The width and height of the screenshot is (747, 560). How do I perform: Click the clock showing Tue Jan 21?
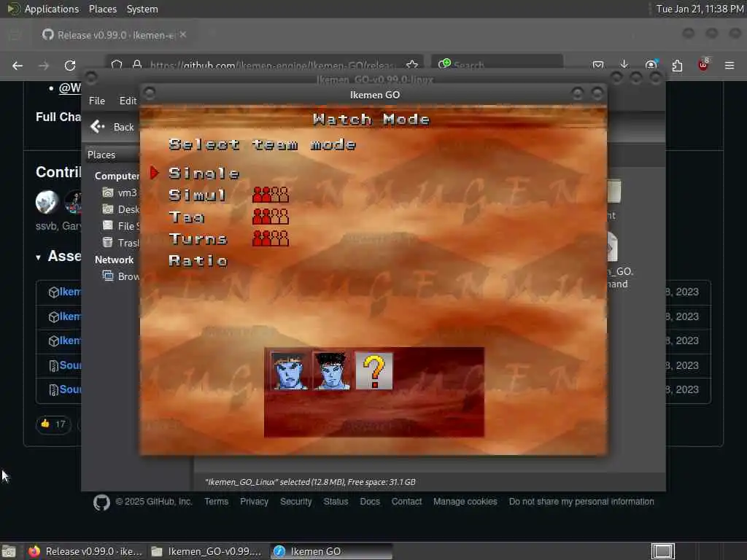pyautogui.click(x=700, y=9)
